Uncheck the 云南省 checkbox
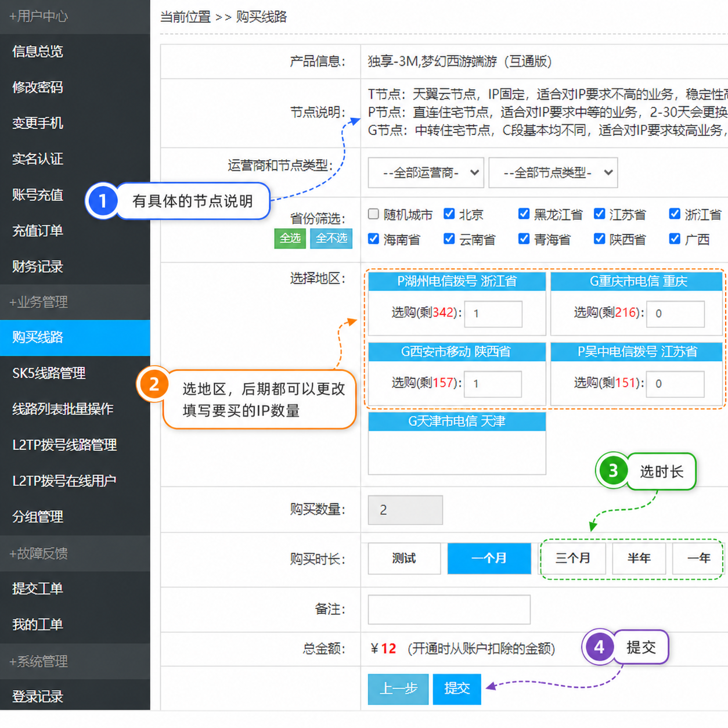Viewport: 728px width, 728px height. click(449, 239)
